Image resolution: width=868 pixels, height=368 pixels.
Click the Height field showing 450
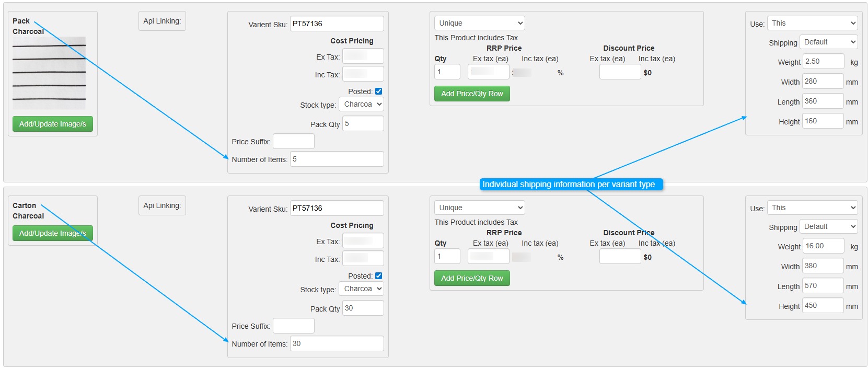click(823, 306)
